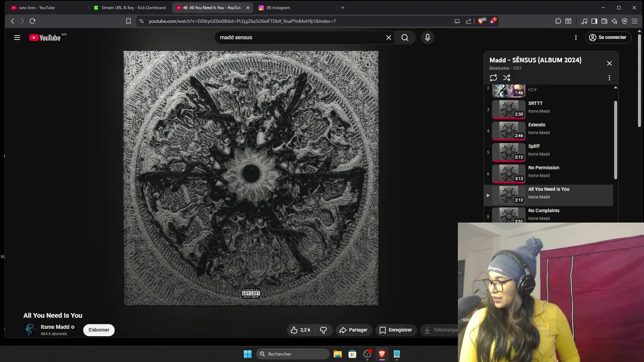Open Leo AI sparkle icon

[614, 21]
